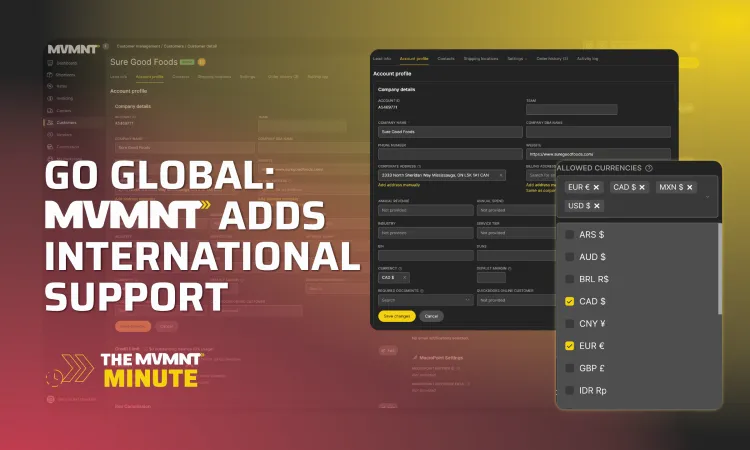Click the Required documents info icon

click(421, 291)
